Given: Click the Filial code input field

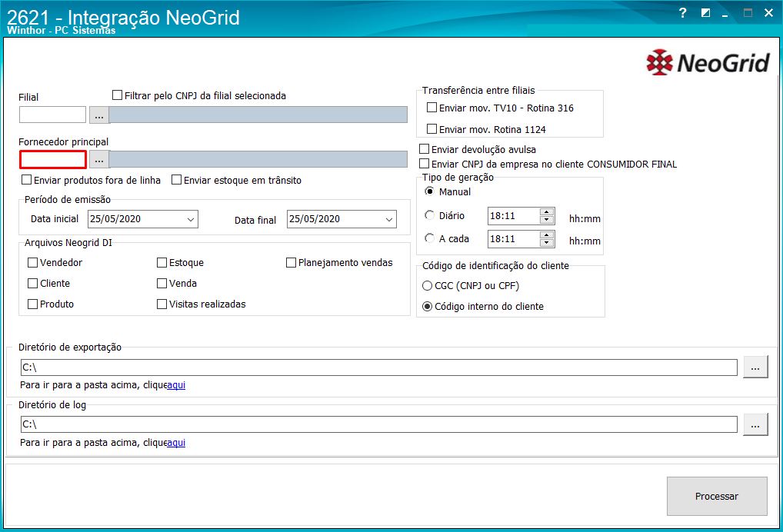Looking at the screenshot, I should [x=52, y=115].
